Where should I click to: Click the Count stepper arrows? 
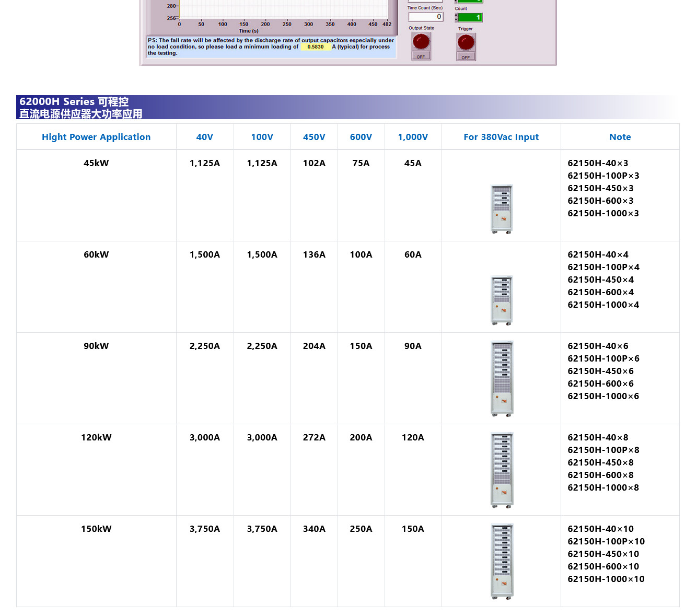point(456,18)
